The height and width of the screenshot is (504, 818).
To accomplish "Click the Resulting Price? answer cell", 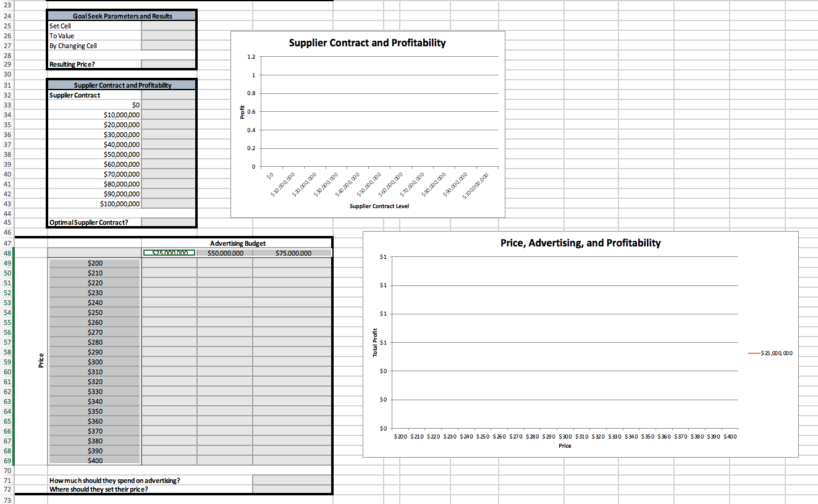I will tap(167, 64).
